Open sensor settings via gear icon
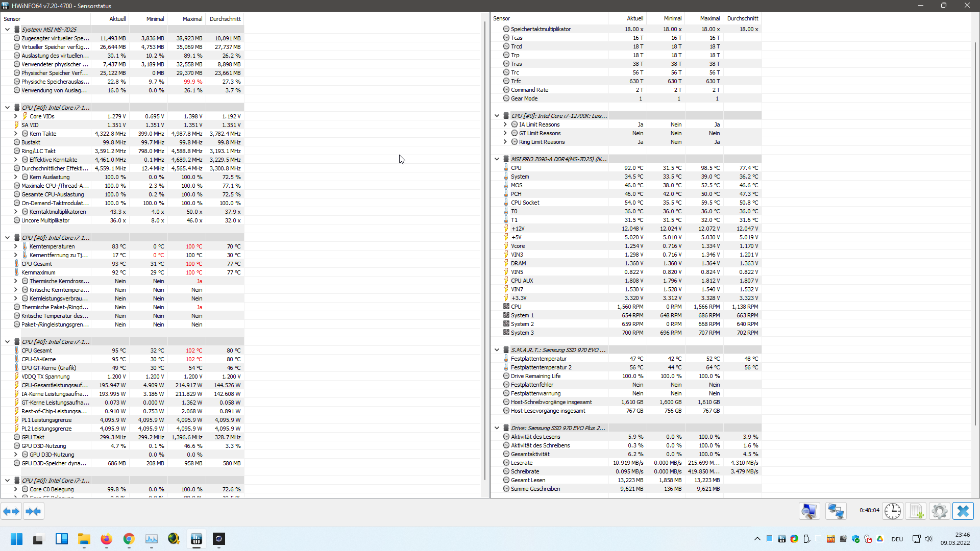This screenshot has width=980, height=551. [939, 511]
